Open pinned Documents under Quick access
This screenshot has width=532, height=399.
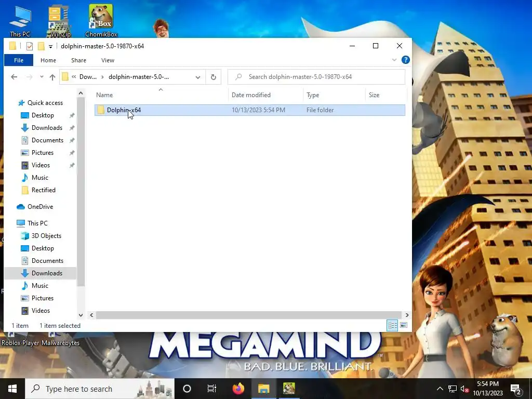click(x=47, y=140)
